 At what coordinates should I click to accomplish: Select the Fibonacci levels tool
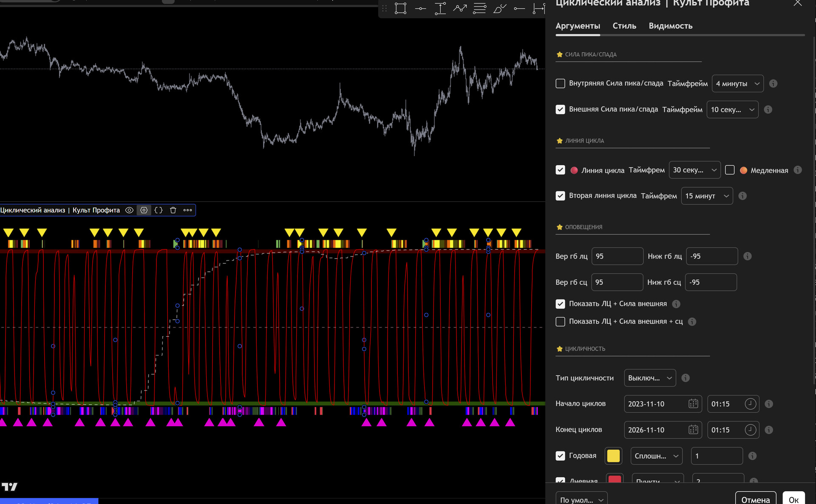(479, 8)
